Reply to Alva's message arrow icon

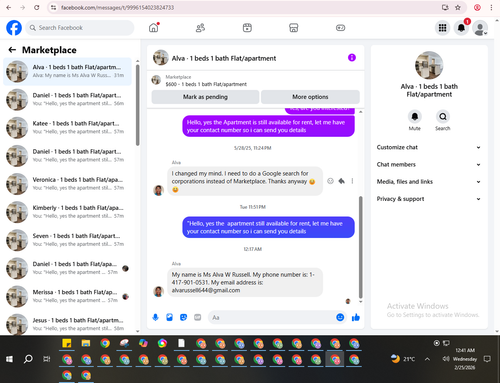tap(342, 181)
